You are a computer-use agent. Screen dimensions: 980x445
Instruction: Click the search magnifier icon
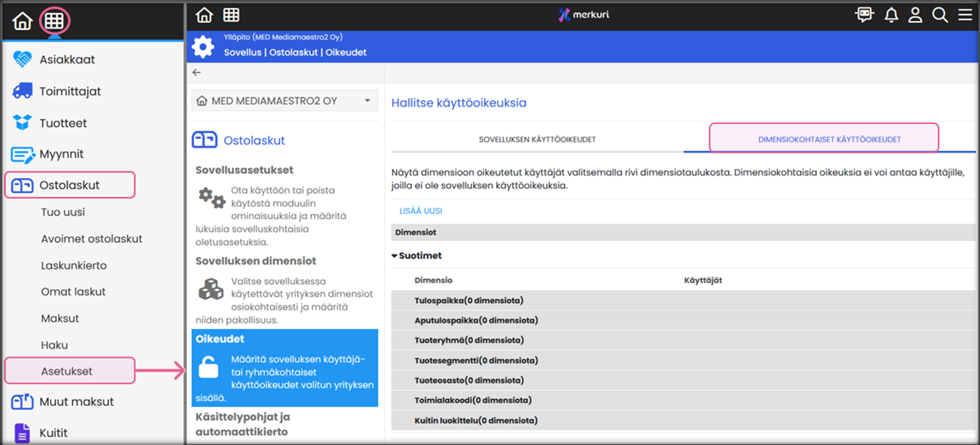(939, 15)
